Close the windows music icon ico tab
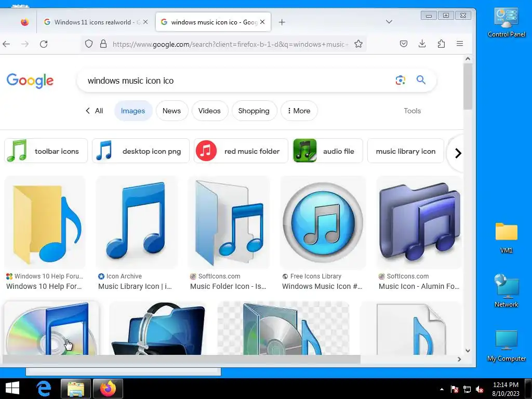This screenshot has height=399, width=532. click(262, 22)
